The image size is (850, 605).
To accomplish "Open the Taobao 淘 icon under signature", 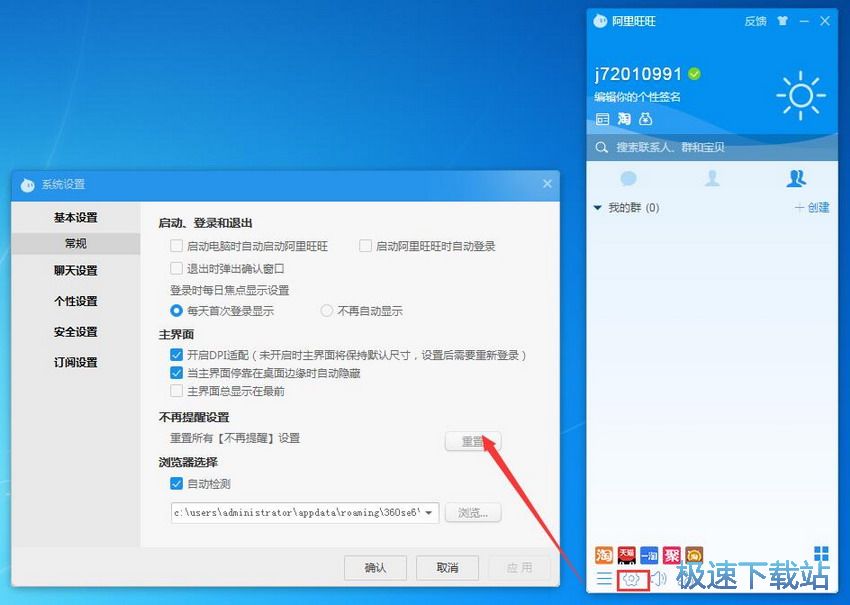I will pos(624,119).
